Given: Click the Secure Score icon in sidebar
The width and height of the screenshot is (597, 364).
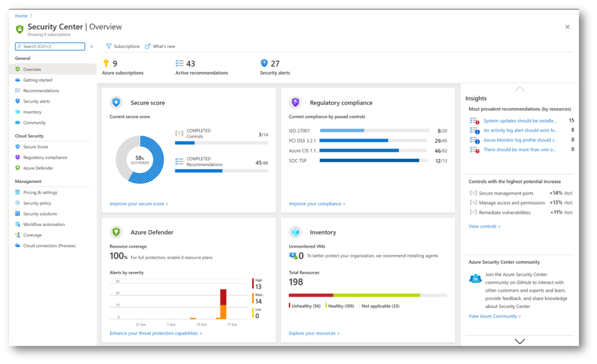Looking at the screenshot, I should coord(17,146).
